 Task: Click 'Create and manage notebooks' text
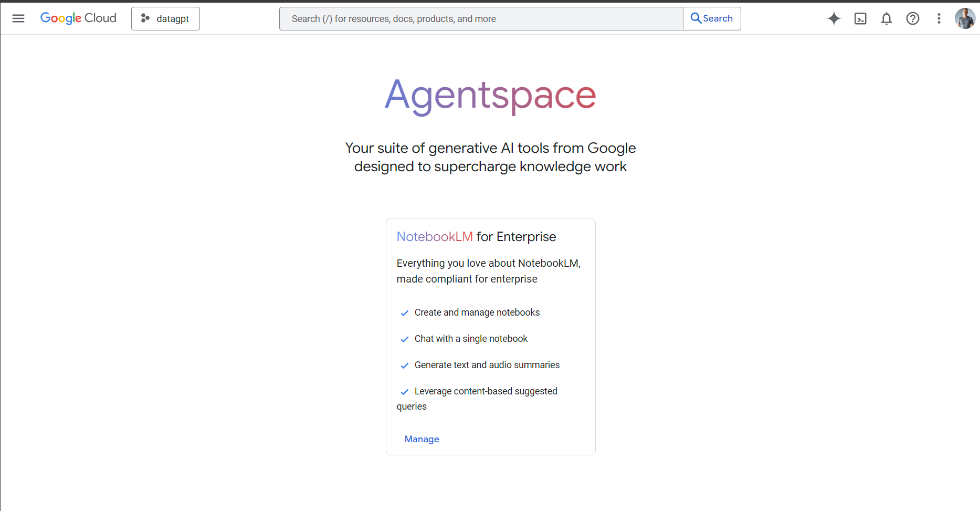coord(477,312)
